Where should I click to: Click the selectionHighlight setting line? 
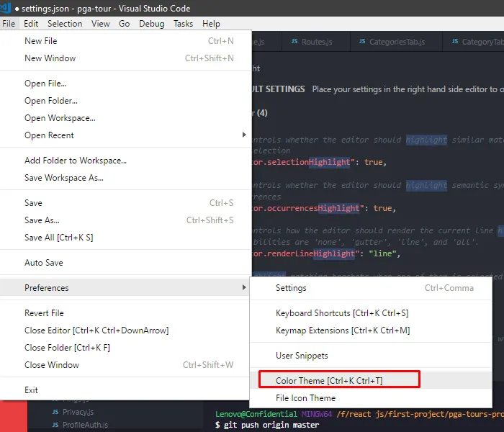tap(319, 162)
